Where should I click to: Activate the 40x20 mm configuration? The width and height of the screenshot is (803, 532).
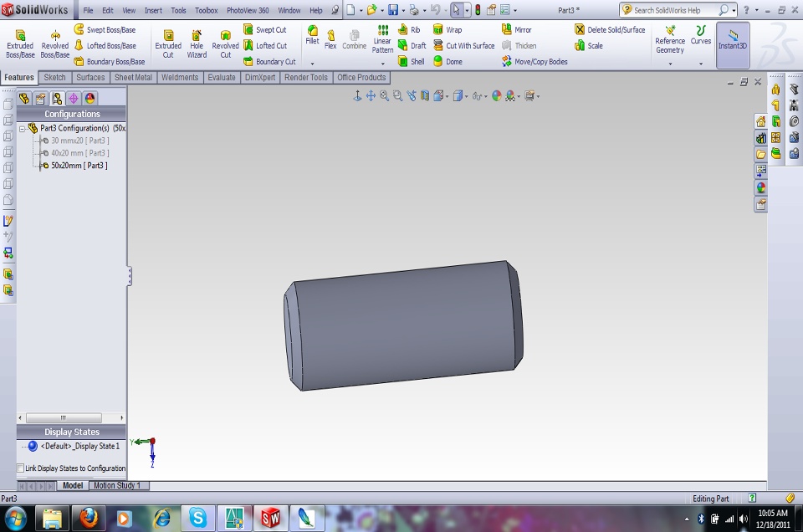tap(79, 153)
